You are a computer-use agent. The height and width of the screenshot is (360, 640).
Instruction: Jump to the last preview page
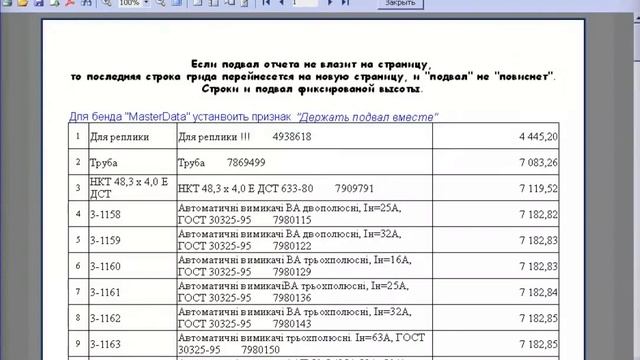345,3
